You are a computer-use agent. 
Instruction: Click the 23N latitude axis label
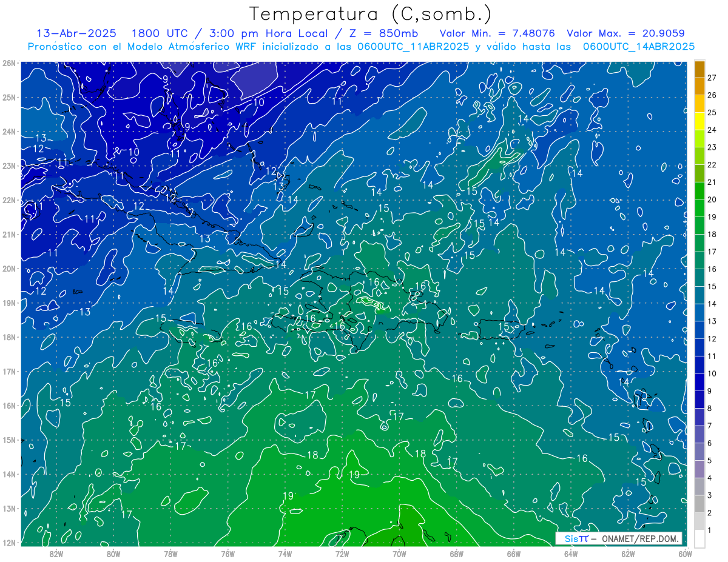(x=9, y=166)
